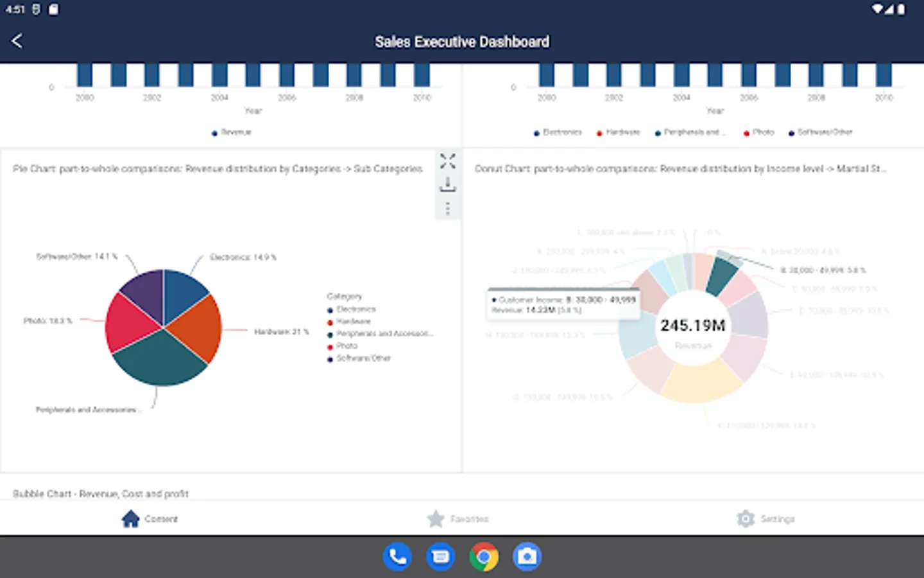Maximize the pie chart widget to fullscreen

447,161
